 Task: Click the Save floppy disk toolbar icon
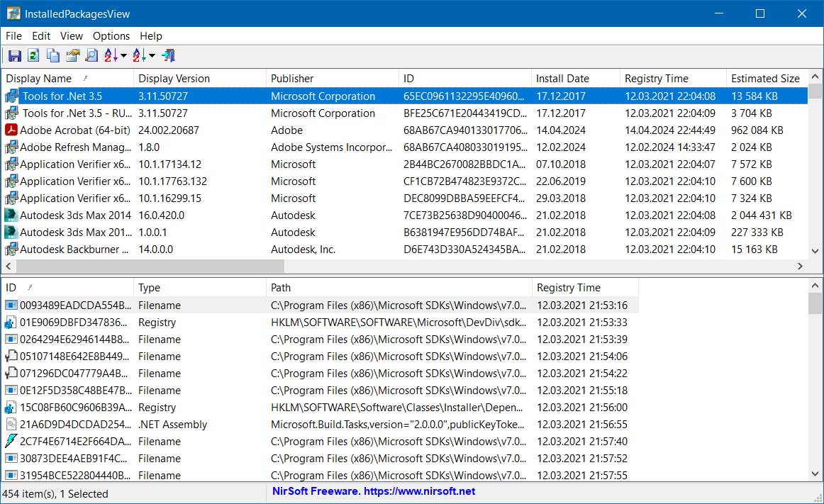tap(15, 55)
